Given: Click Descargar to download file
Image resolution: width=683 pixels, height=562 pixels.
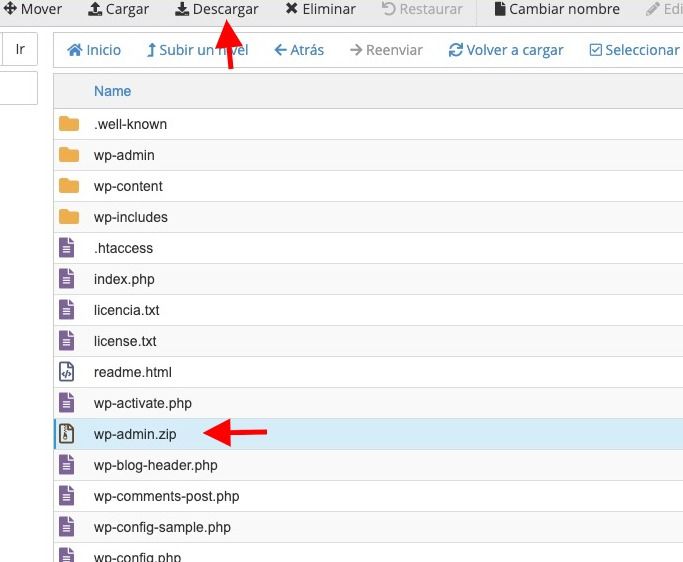Looking at the screenshot, I should tap(216, 9).
